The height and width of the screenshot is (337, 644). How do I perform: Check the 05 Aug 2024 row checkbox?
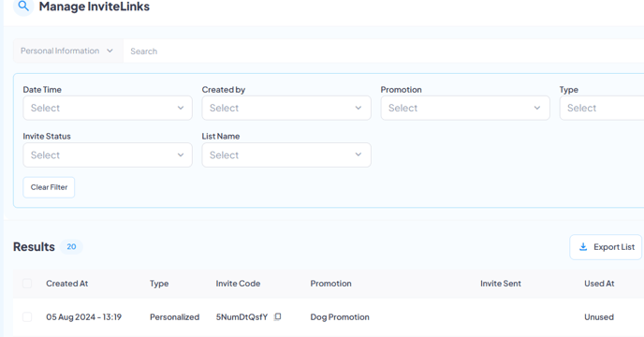click(x=27, y=316)
